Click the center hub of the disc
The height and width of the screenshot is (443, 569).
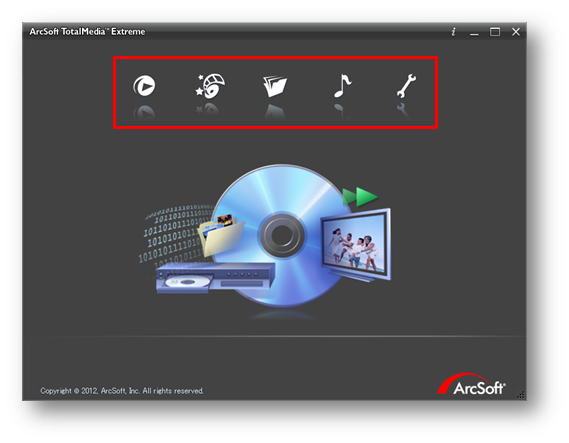pos(281,235)
